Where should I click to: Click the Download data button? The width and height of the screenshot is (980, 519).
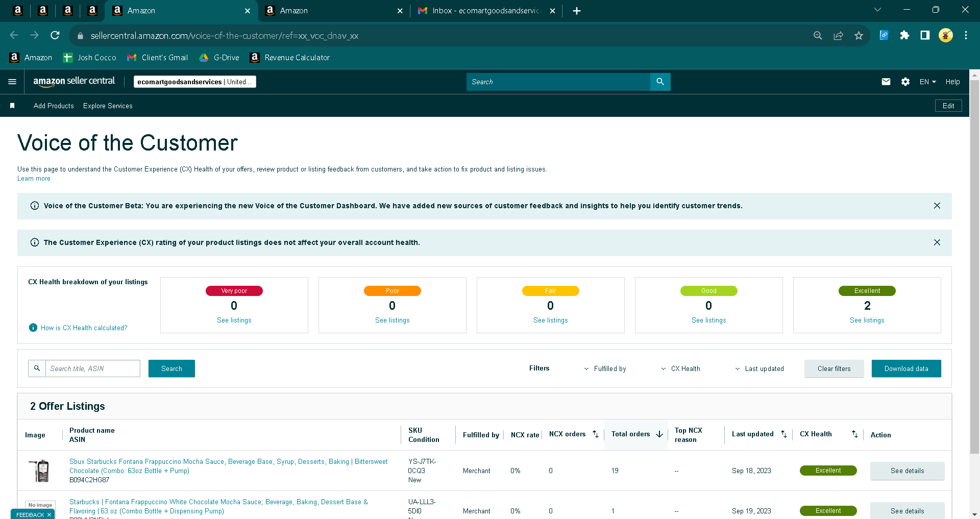click(x=906, y=368)
